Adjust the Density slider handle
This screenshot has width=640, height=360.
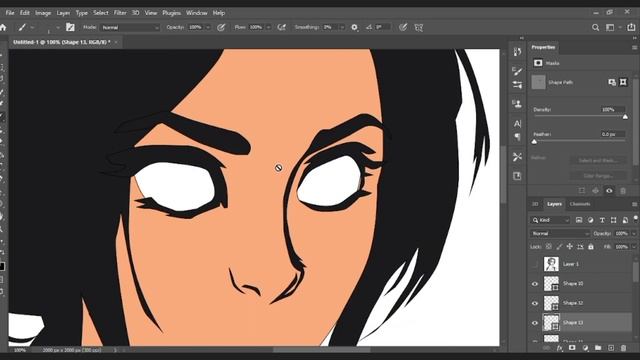pos(625,117)
